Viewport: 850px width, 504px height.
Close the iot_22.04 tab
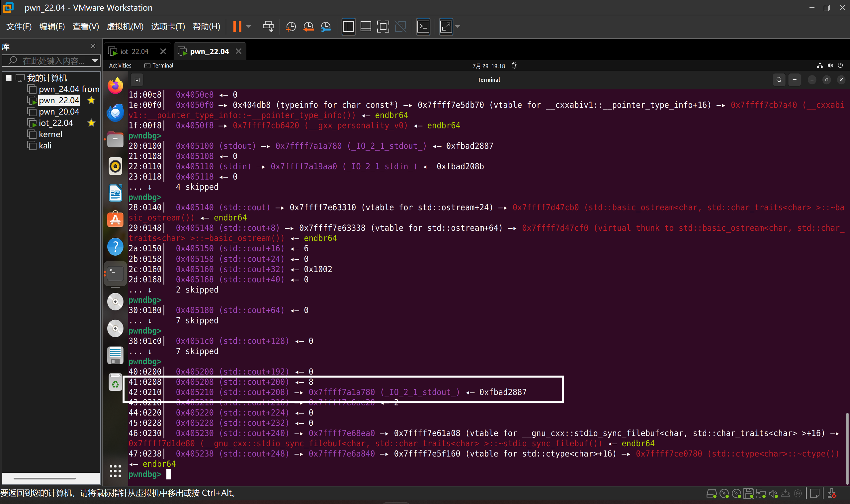(163, 51)
